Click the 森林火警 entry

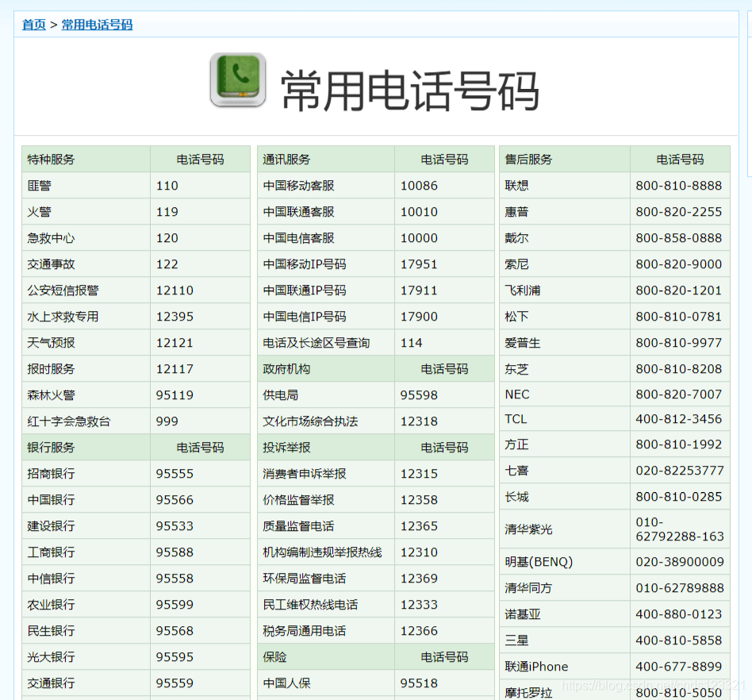pyautogui.click(x=51, y=395)
